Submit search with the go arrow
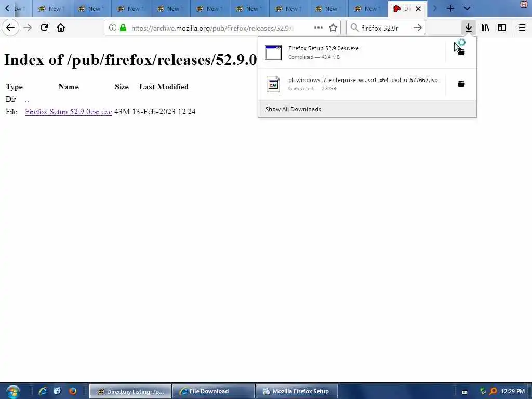 point(418,28)
